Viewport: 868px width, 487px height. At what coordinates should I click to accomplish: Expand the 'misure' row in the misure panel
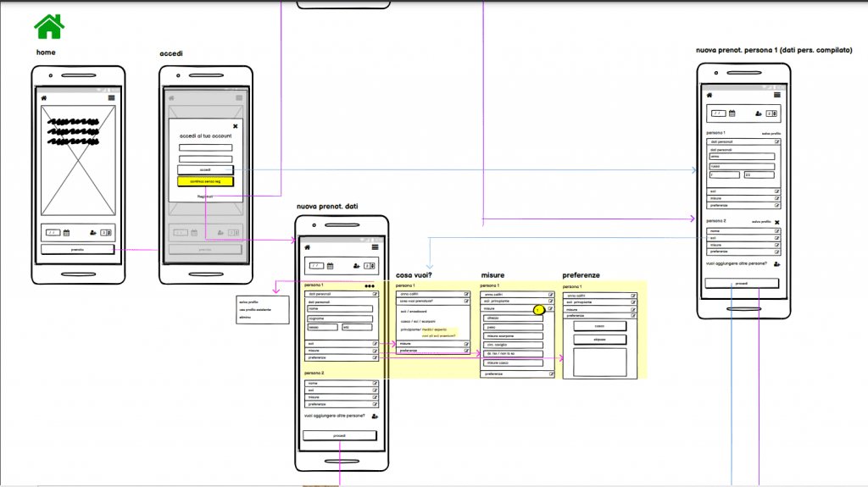548,309
